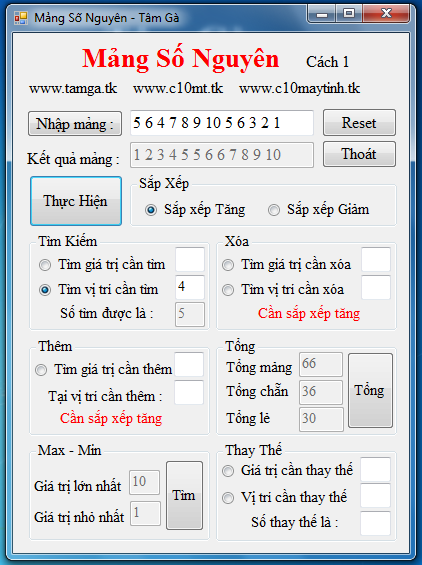Click the Giá trị nhỏ nhất field

coord(145,513)
